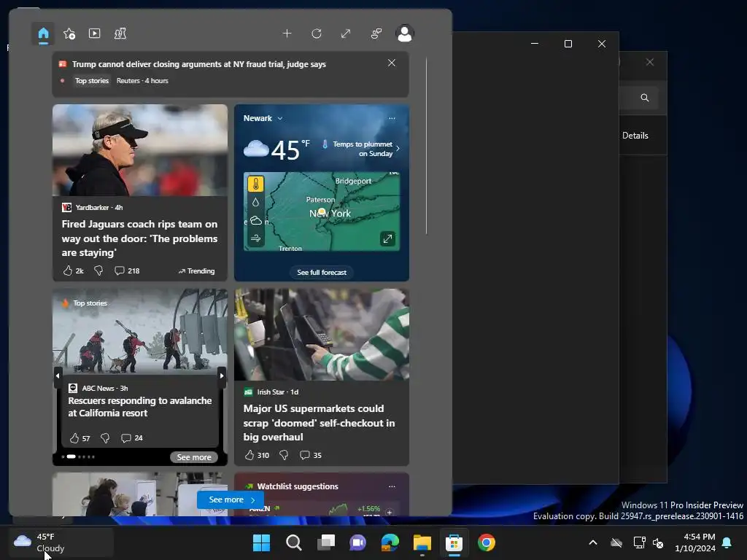Open taskbar Search
The height and width of the screenshot is (560, 747).
(x=293, y=542)
